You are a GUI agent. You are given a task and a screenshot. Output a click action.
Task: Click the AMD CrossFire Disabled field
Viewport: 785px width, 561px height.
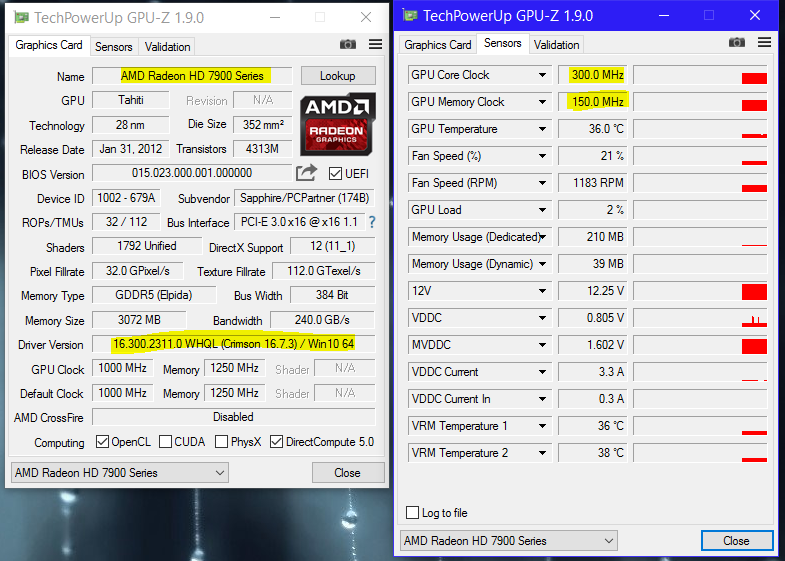tap(233, 417)
